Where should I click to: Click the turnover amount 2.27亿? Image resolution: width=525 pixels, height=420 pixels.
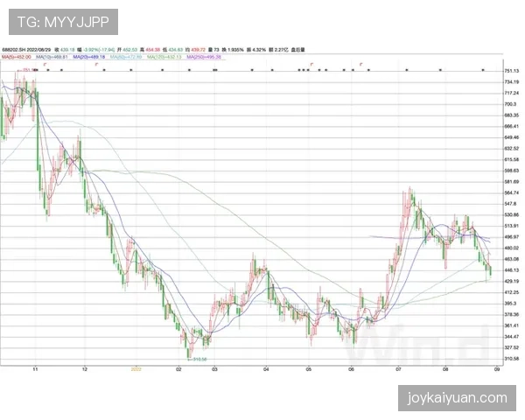click(281, 50)
